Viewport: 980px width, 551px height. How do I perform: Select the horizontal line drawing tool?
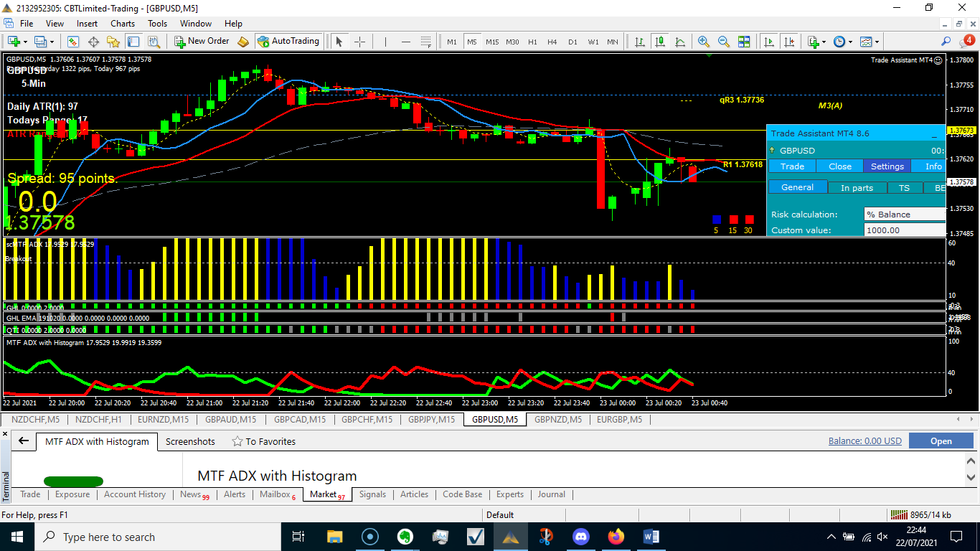coord(405,42)
